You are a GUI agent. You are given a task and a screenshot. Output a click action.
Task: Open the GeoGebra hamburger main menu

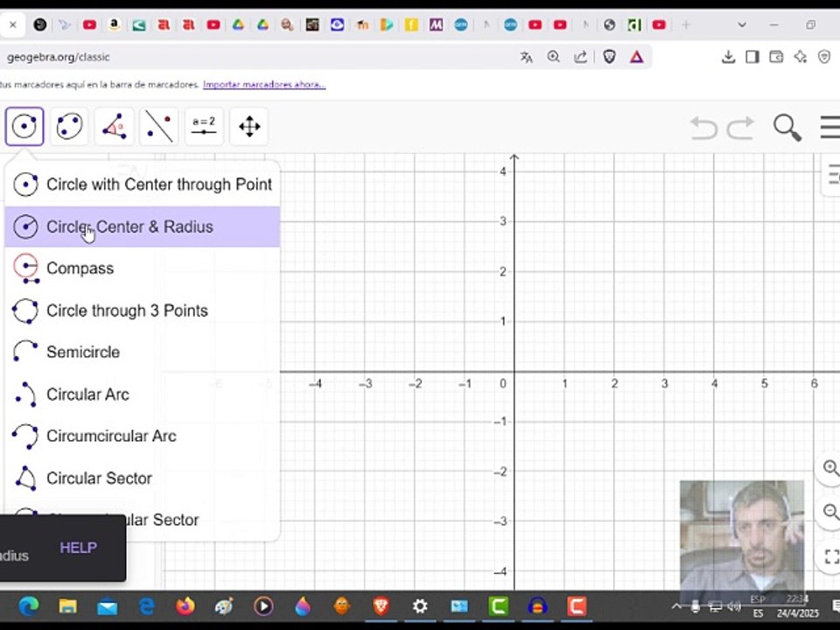[829, 128]
